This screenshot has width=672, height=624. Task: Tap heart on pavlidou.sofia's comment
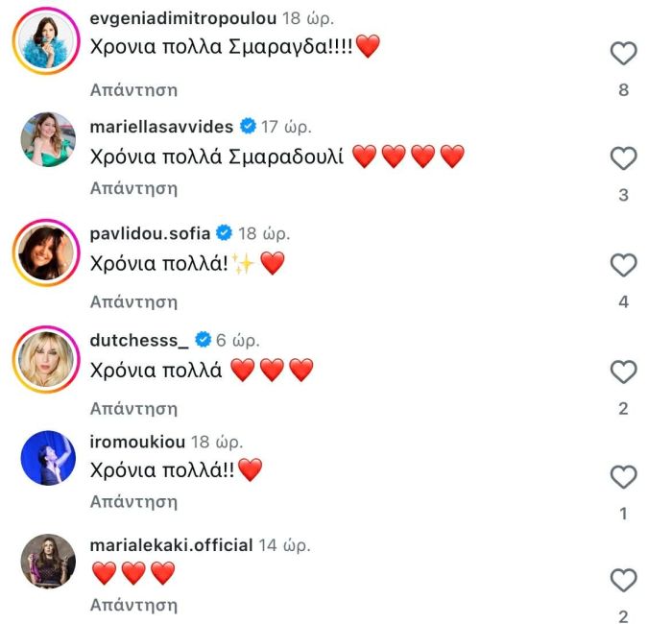pos(624,265)
